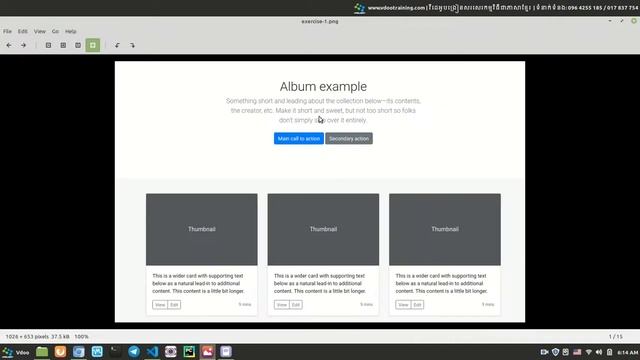Viewport: 640px width, 360px height.
Task: Rotate the image clockwise
Action: coord(132,45)
